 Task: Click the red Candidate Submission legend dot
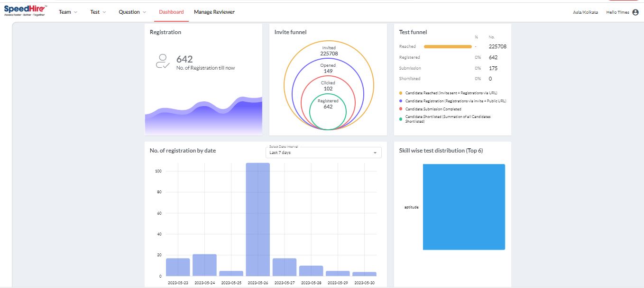401,109
